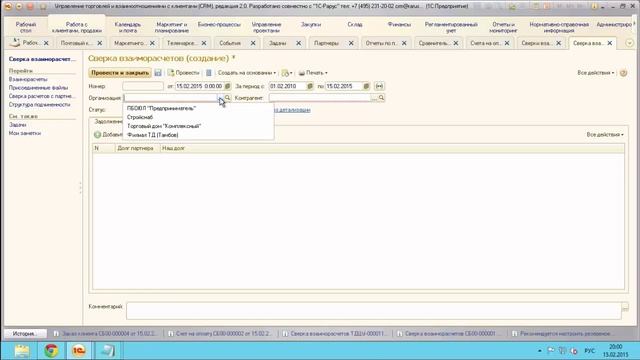Open the Склад section
The height and width of the screenshot is (360, 640).
pyautogui.click(x=355, y=24)
